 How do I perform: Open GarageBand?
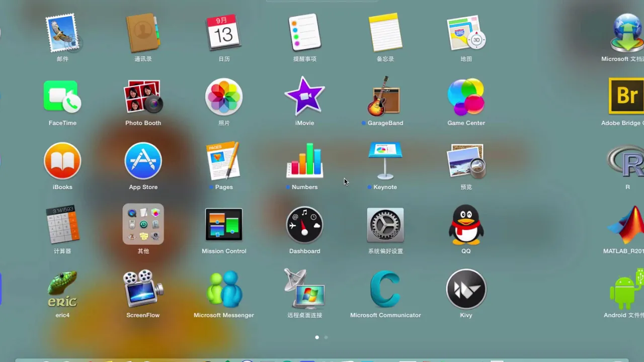pos(385,97)
